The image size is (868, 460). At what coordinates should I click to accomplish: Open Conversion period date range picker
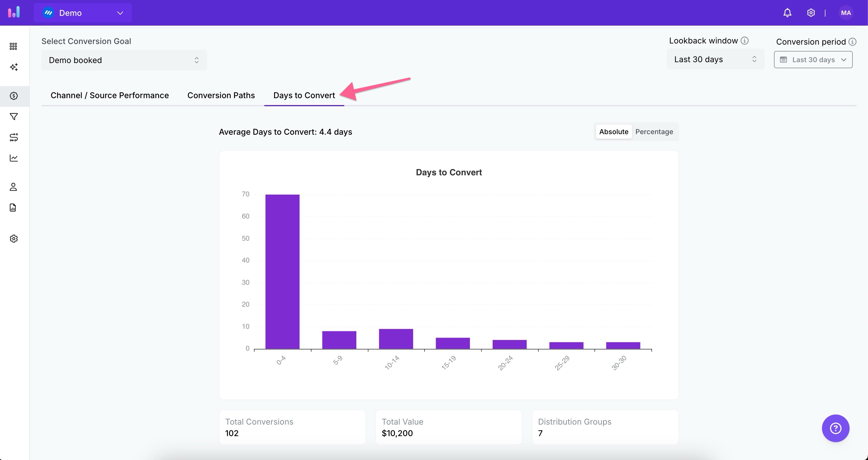(813, 60)
